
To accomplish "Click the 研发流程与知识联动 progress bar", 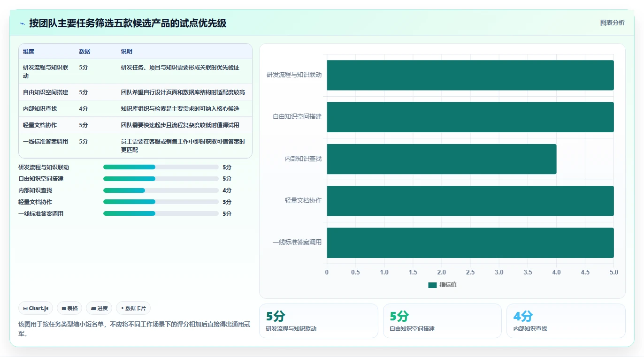I will tap(161, 167).
